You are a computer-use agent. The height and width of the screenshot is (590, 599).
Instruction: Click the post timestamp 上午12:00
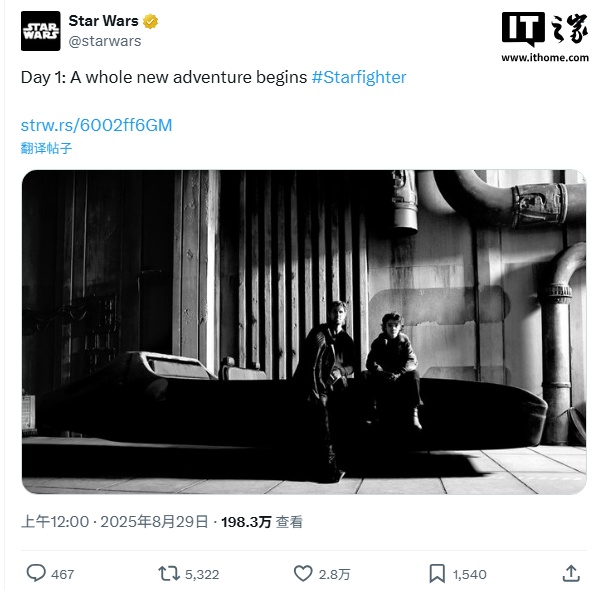click(55, 522)
